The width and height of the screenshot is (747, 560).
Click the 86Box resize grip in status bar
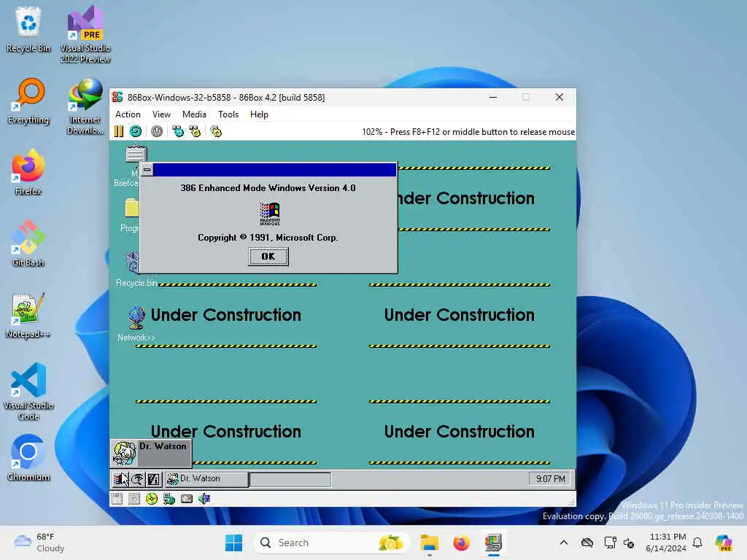coord(571,502)
